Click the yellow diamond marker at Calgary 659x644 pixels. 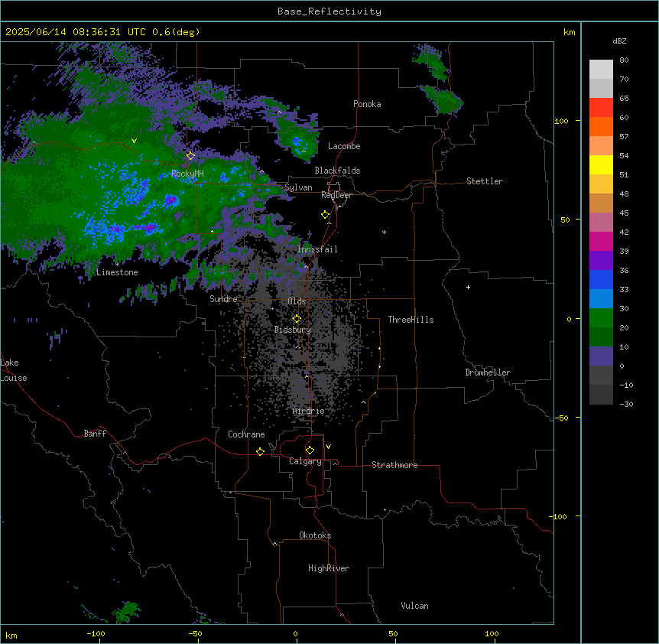[310, 450]
